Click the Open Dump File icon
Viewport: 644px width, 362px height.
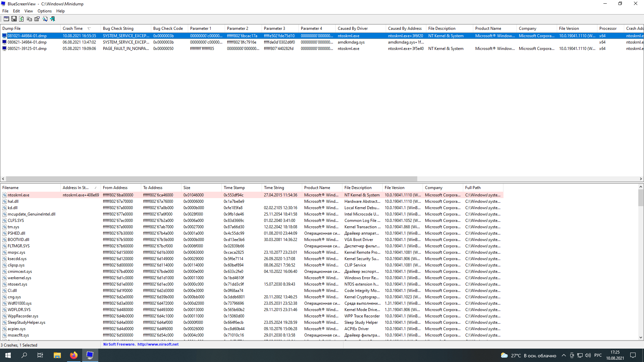point(6,18)
